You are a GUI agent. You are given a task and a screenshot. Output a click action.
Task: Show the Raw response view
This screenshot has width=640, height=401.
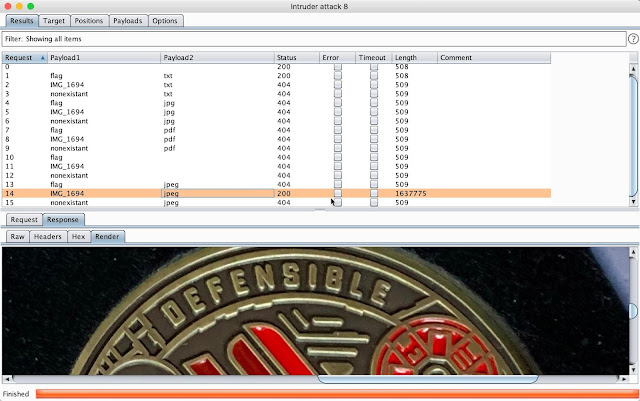click(18, 236)
